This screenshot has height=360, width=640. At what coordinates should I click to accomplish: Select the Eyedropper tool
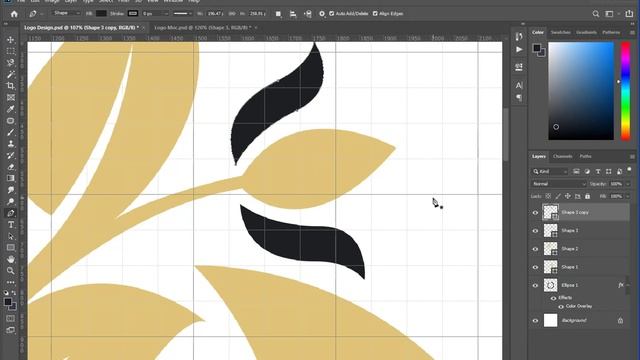[x=11, y=109]
